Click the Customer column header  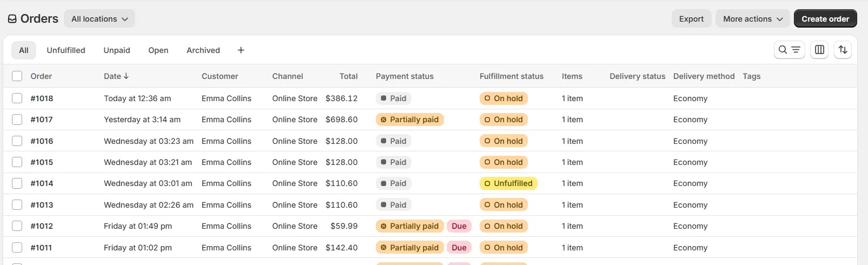(220, 76)
